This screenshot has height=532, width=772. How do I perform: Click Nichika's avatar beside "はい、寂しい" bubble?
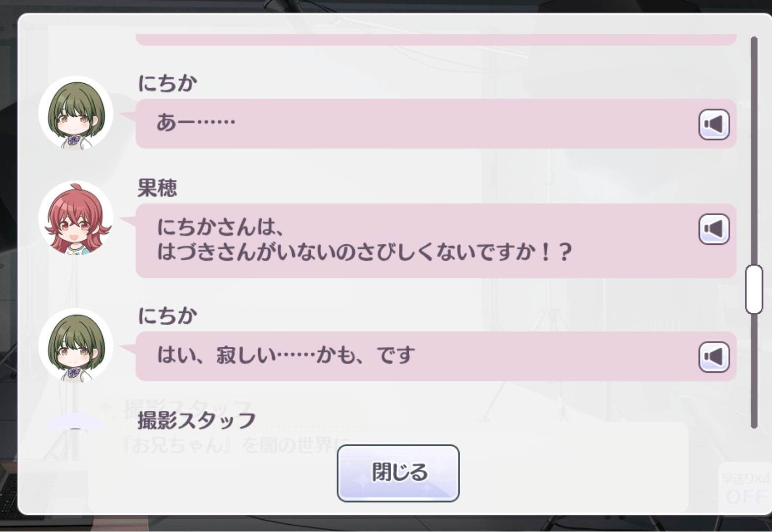click(76, 345)
